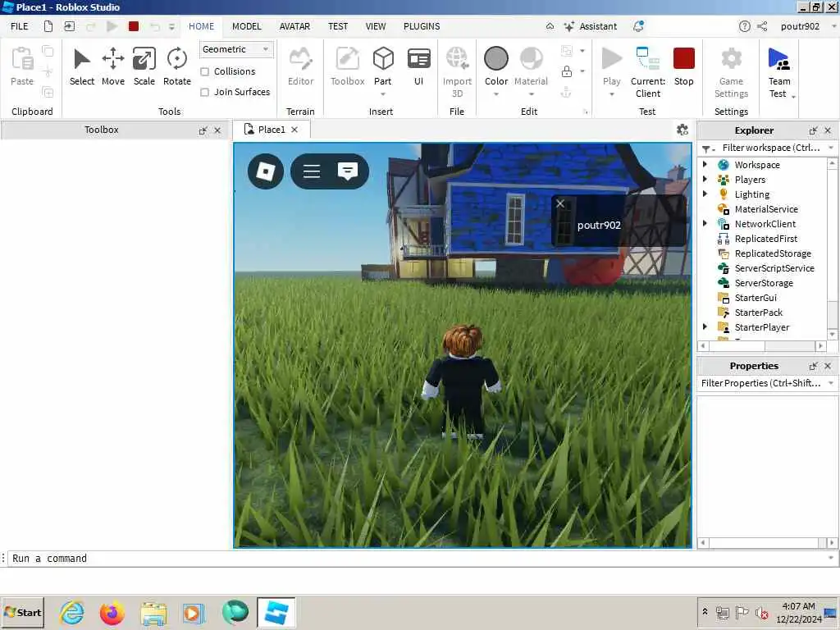Expand the NetworkClient node
840x630 pixels.
click(705, 223)
